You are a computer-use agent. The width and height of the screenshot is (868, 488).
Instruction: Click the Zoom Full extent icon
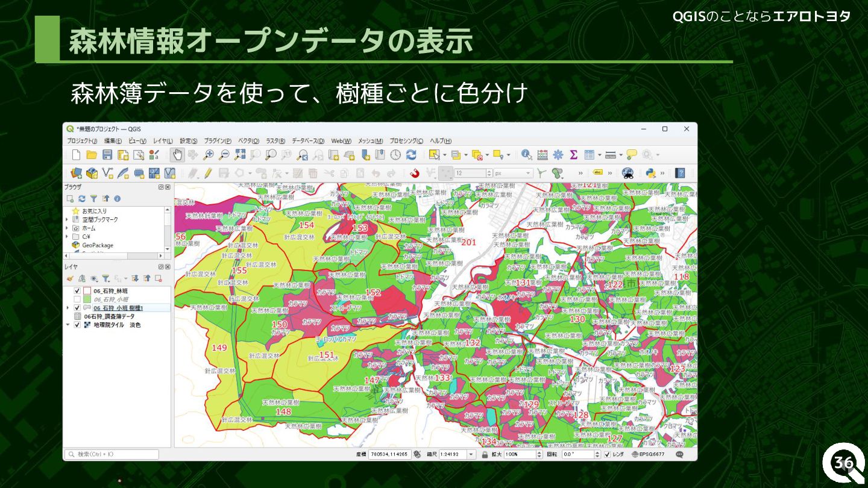pos(239,155)
